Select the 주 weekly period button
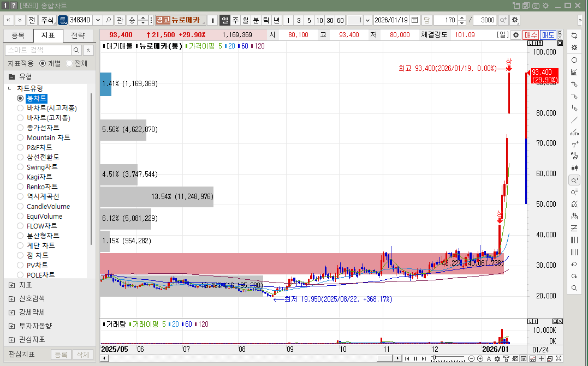Viewport: 588px width, 366px height. point(235,20)
